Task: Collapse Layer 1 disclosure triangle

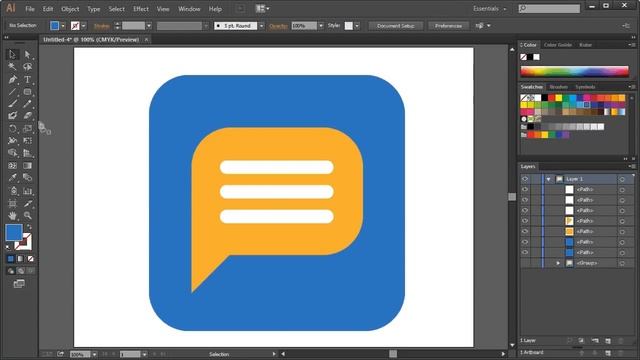Action: (x=549, y=179)
